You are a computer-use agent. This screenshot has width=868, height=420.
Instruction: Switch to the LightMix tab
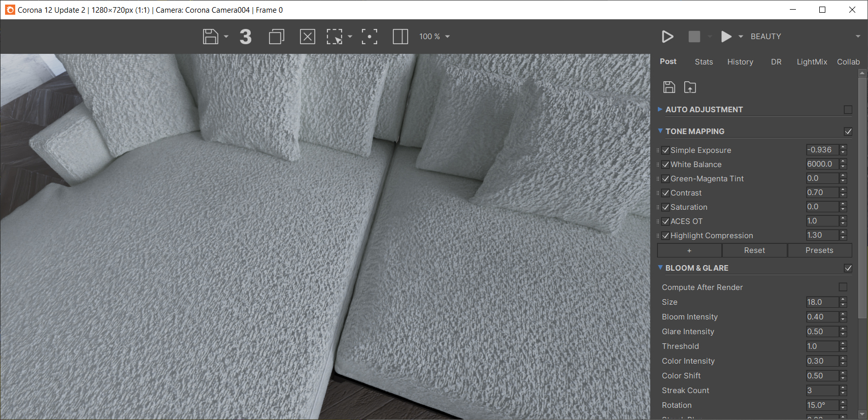coord(812,62)
